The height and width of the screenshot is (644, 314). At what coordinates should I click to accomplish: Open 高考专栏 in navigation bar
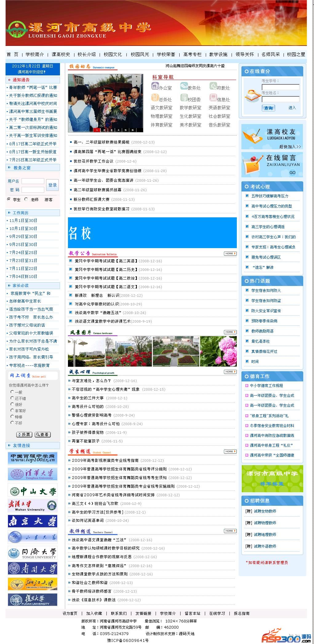pos(193,54)
